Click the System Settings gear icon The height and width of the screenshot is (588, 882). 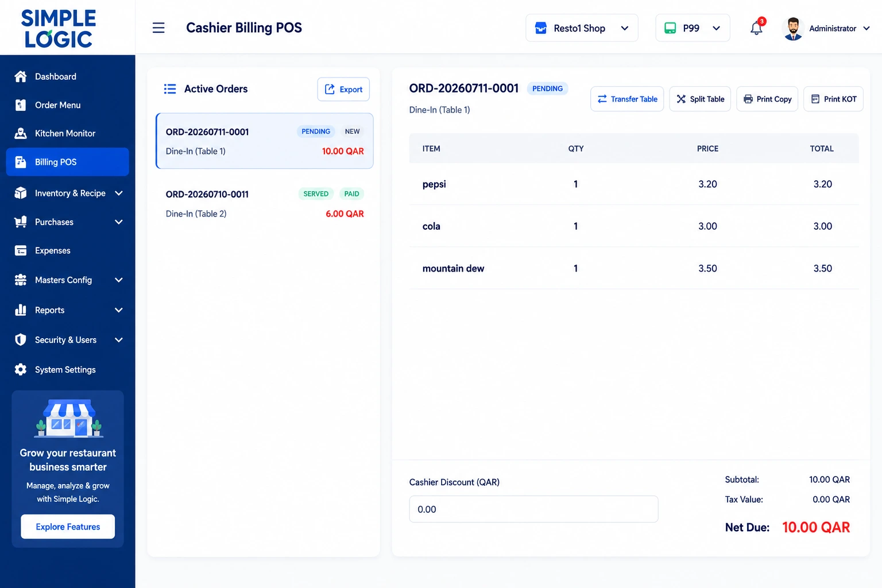coord(21,370)
